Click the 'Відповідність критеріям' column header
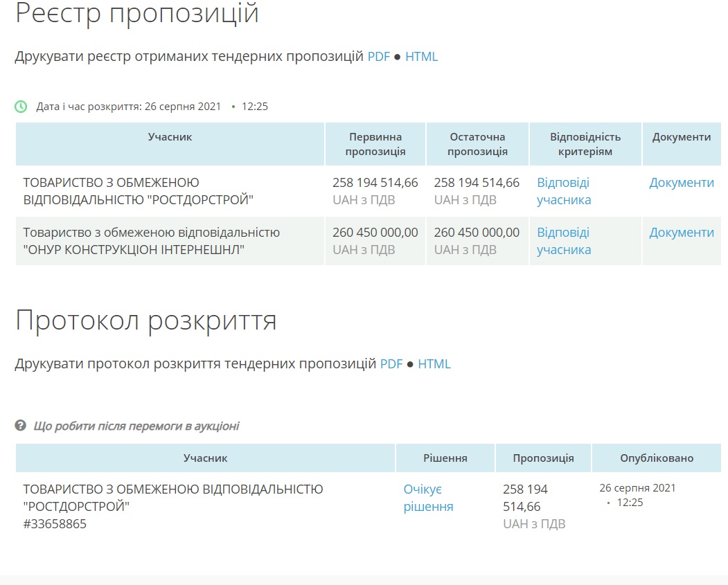This screenshot has width=728, height=585. coord(585,144)
